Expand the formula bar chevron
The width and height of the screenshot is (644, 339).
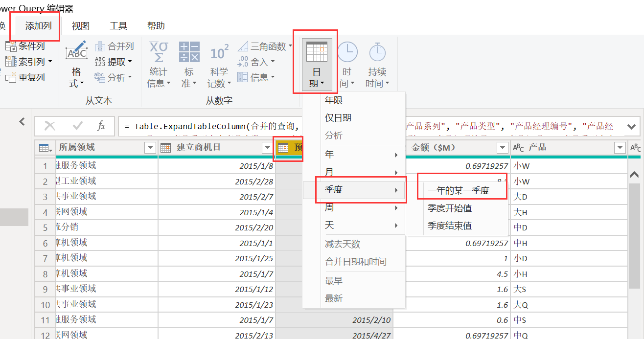pos(631,126)
